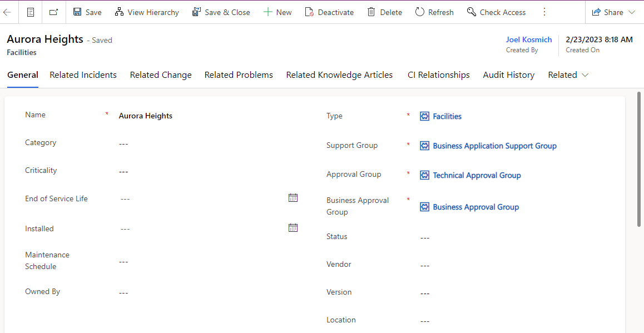The image size is (644, 333).
Task: Open the End of Service Life calendar picker
Action: pos(293,198)
